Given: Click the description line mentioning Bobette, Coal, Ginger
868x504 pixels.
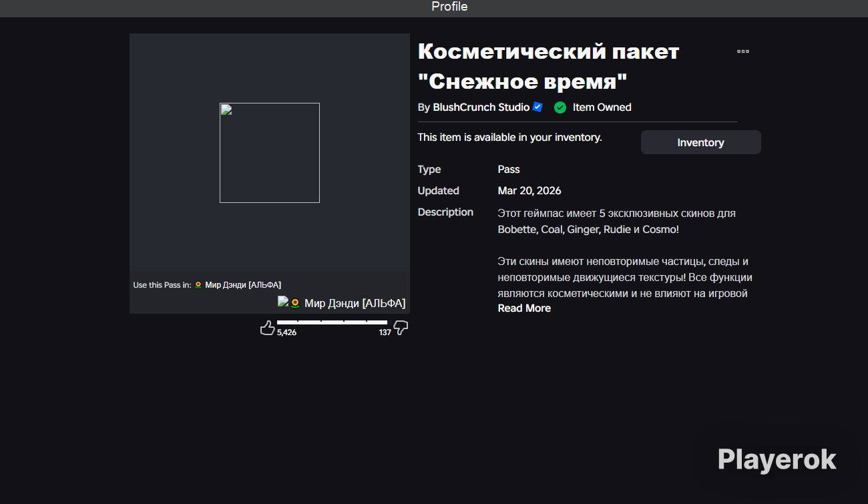Looking at the screenshot, I should tap(588, 230).
